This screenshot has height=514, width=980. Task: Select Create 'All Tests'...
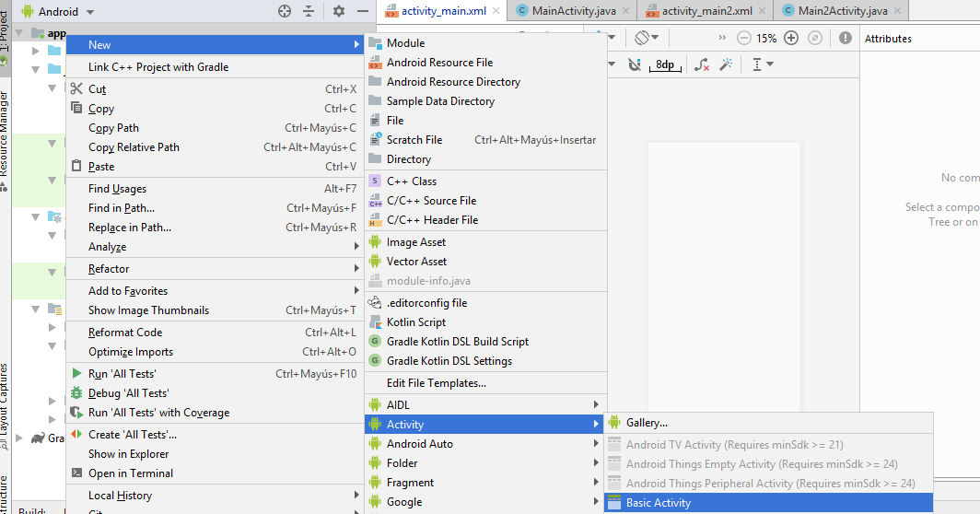coord(215,435)
